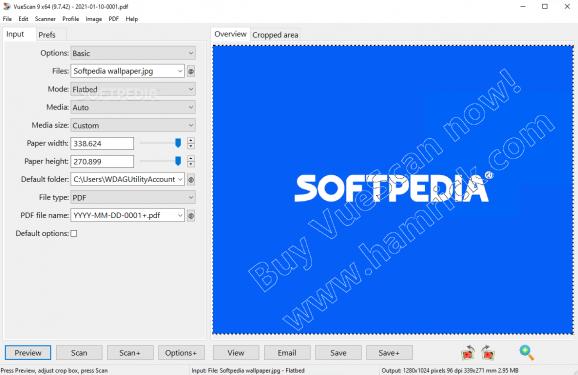Click the Paper height stepper down arrow

(x=191, y=164)
